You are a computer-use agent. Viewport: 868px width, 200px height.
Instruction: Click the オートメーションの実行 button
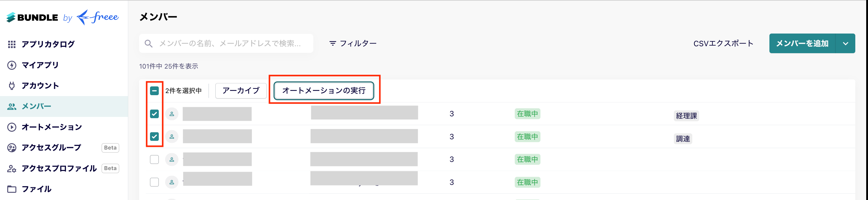tap(324, 91)
